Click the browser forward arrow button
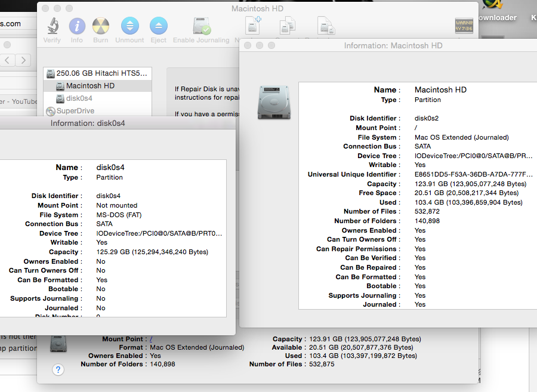The image size is (537, 392). (23, 60)
